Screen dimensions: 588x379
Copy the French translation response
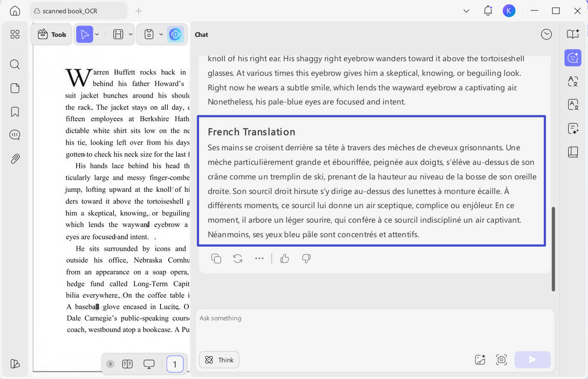coord(216,258)
